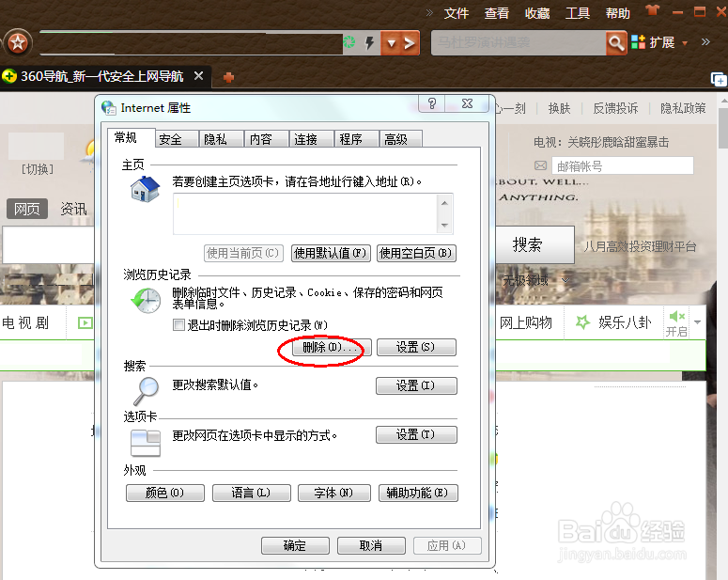Click the restore tabs icon at right
This screenshot has height=580, width=728.
719,80
